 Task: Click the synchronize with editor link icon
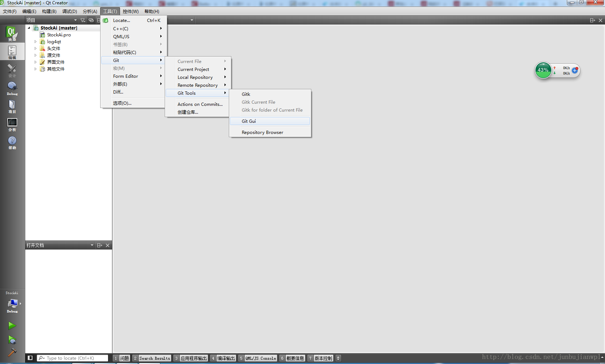coord(91,20)
